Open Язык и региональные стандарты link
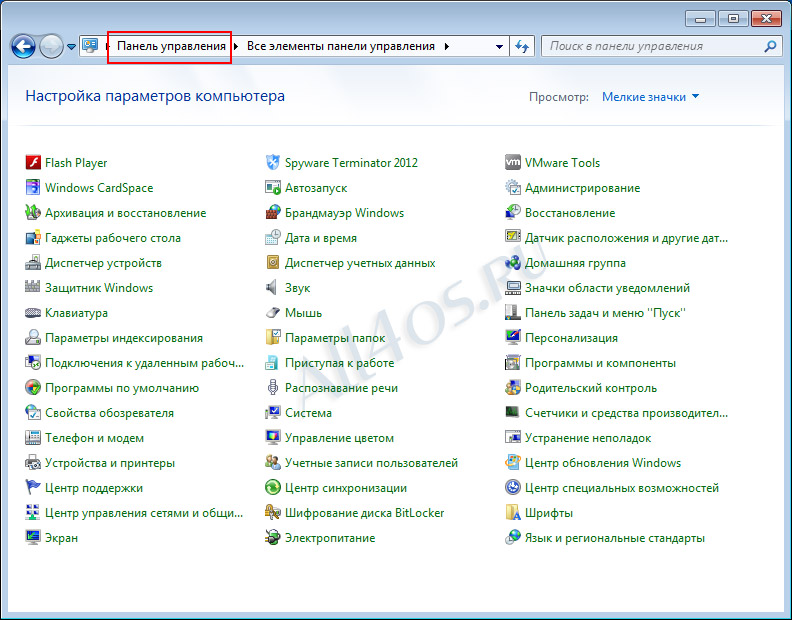 pos(615,538)
